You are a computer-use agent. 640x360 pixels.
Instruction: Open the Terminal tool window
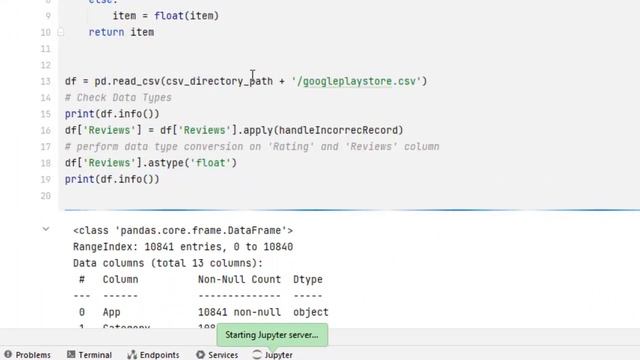[x=89, y=355]
